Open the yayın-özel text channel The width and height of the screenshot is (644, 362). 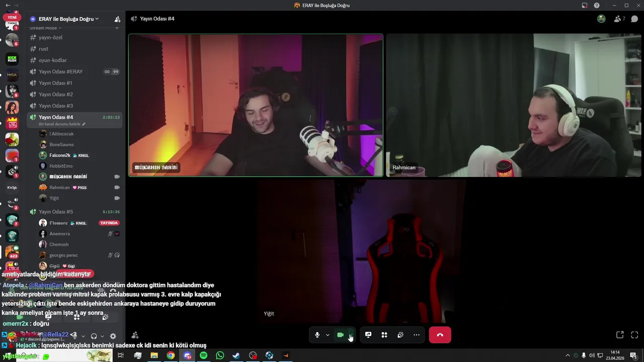75,37
